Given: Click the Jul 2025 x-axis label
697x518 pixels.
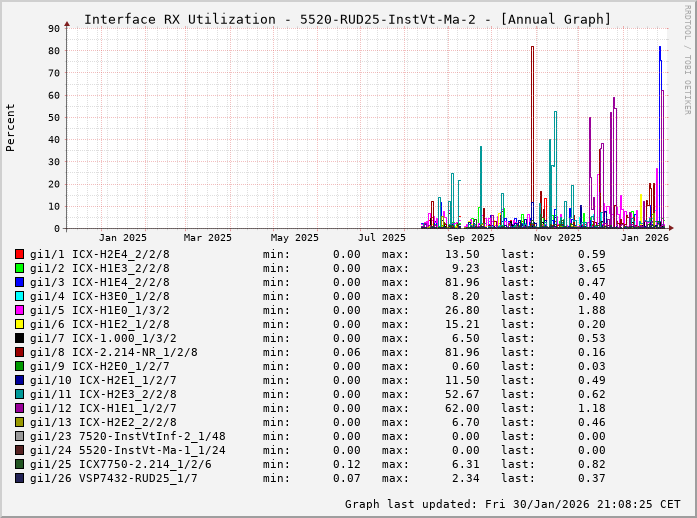Looking at the screenshot, I should 382,237.
